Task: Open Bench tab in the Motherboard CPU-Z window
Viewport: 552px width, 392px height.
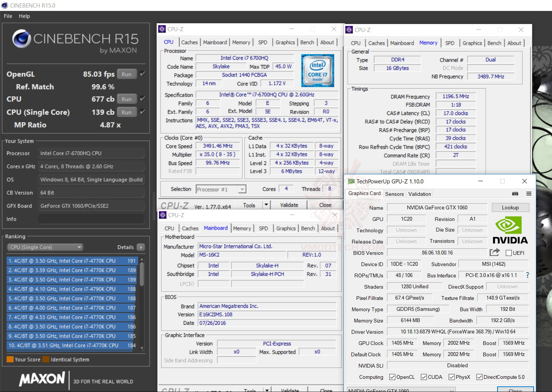Action: click(x=308, y=229)
